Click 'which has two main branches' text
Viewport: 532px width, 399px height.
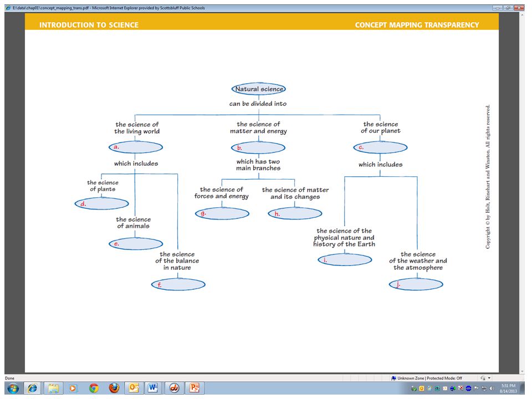click(x=258, y=165)
